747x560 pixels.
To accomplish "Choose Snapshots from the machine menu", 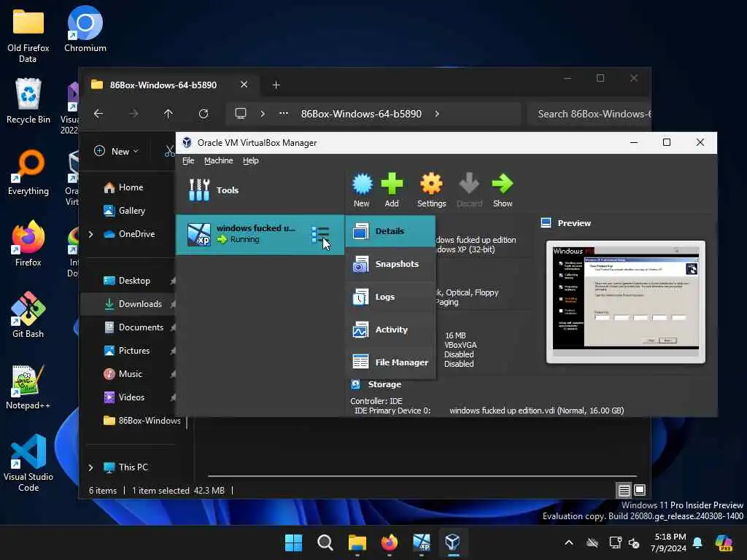I will (390, 264).
